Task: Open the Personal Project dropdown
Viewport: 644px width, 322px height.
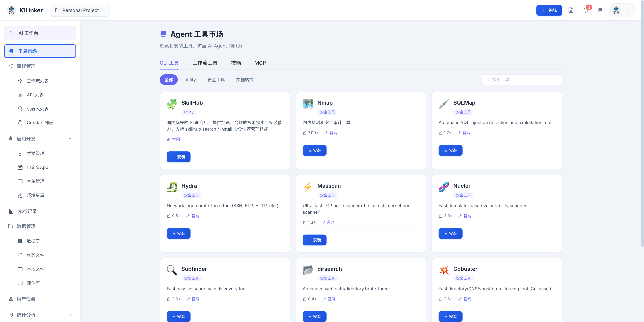Action: pos(80,10)
